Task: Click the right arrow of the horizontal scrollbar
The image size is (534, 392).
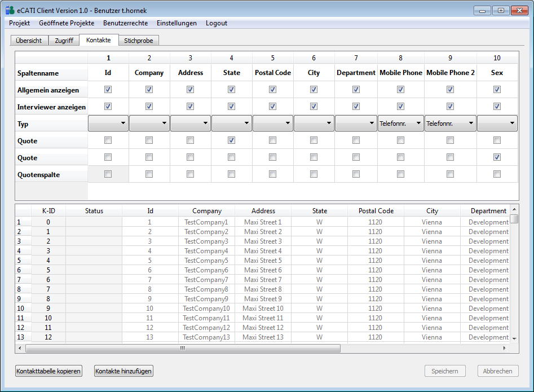Action: click(x=505, y=349)
